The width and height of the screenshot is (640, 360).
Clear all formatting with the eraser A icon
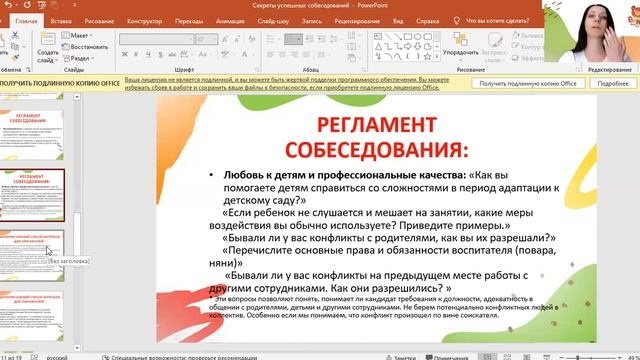pos(251,39)
